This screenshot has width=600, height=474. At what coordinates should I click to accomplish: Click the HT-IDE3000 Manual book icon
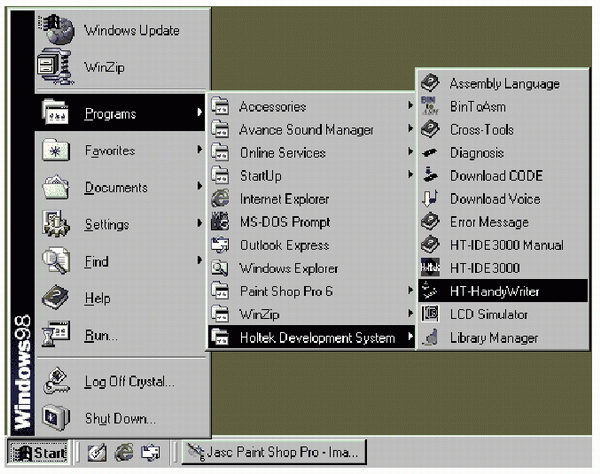click(430, 245)
